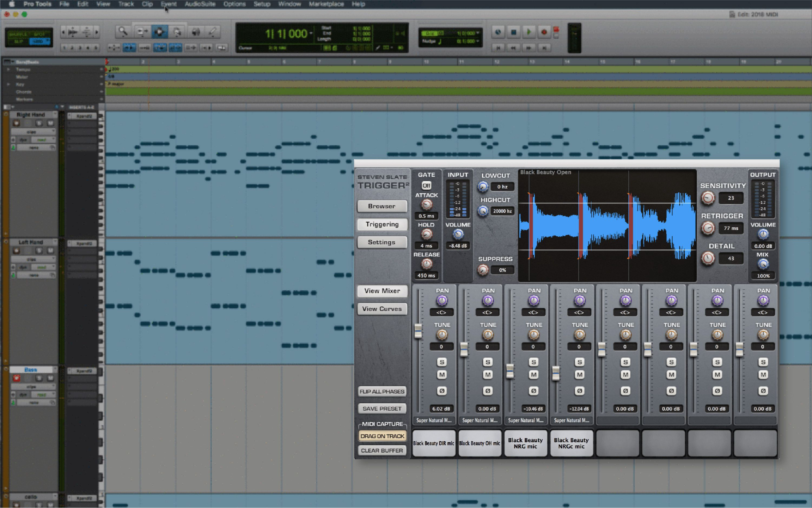
Task: Select the Zoomer magnifying glass tool
Action: pos(123,32)
